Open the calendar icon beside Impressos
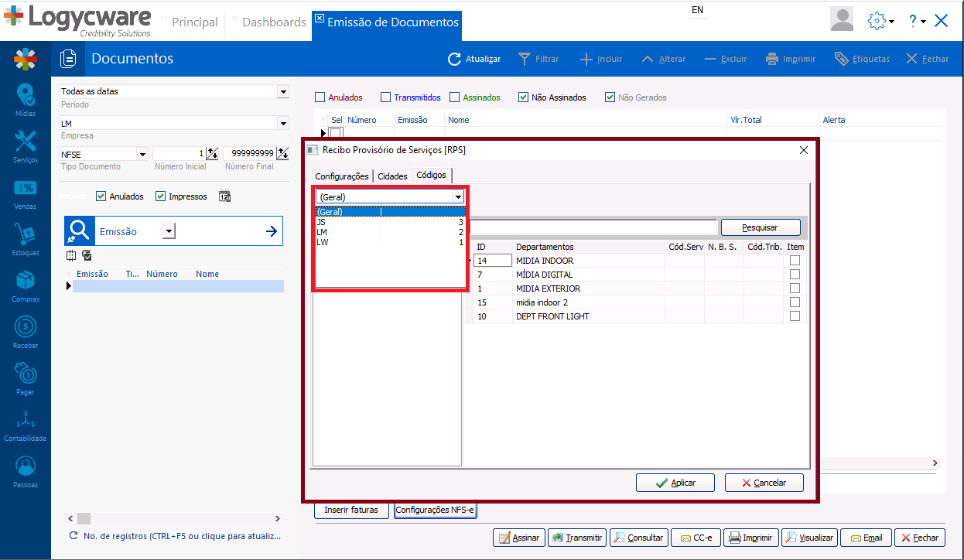This screenshot has width=964, height=560. [x=225, y=196]
